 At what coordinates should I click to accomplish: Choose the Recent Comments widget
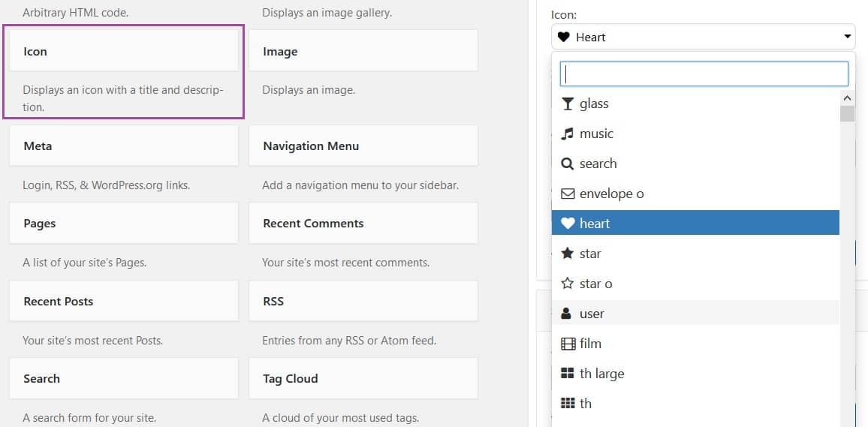coord(363,224)
